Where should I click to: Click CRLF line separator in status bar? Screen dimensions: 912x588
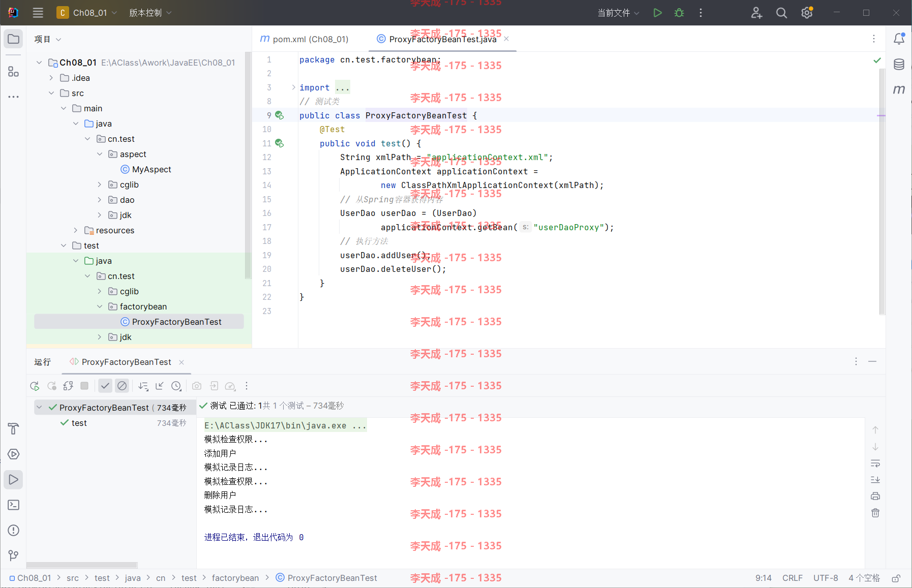pyautogui.click(x=793, y=578)
